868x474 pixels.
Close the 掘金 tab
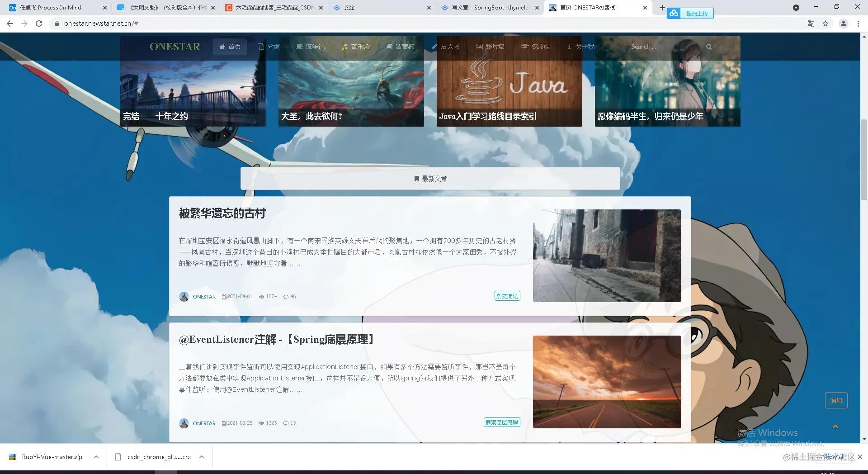(x=429, y=8)
